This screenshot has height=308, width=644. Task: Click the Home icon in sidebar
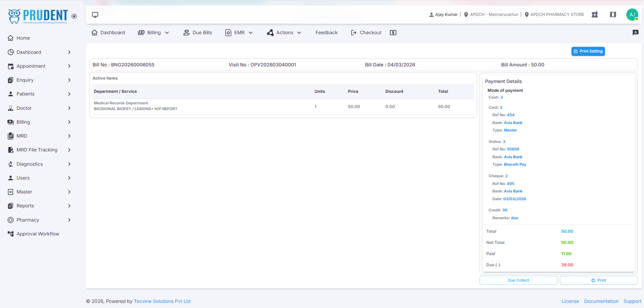tap(11, 38)
